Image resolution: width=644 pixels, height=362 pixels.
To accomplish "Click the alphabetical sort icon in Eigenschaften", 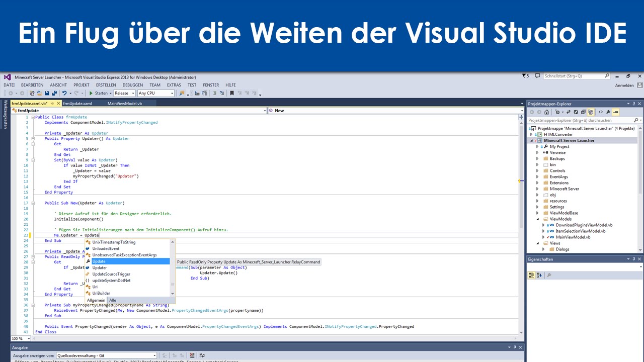I will [x=539, y=275].
